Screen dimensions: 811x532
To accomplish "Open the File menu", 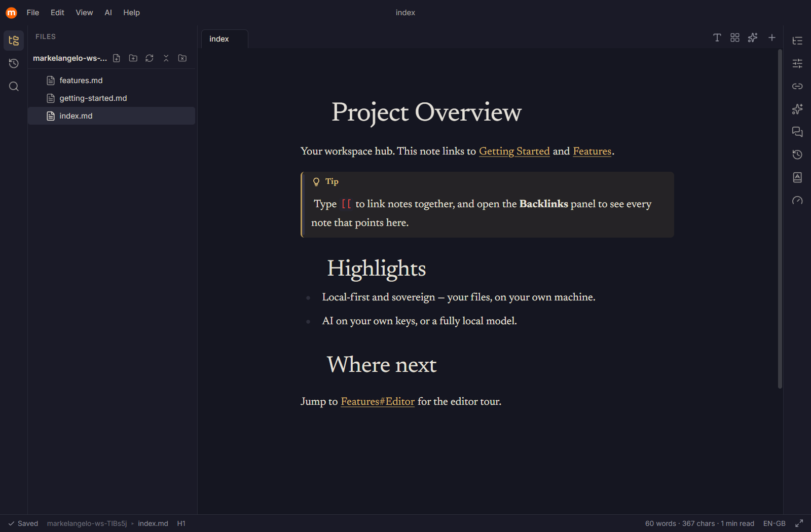I will pyautogui.click(x=33, y=13).
